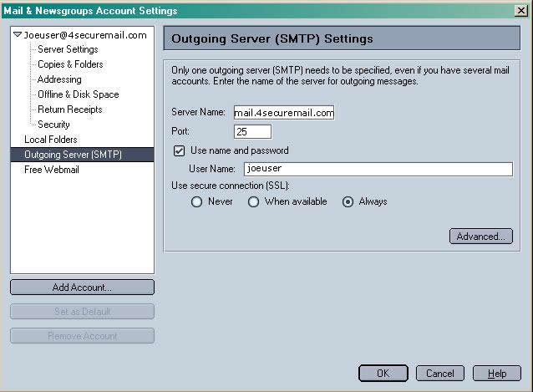
Task: Click the Server Name input field
Action: tap(283, 113)
